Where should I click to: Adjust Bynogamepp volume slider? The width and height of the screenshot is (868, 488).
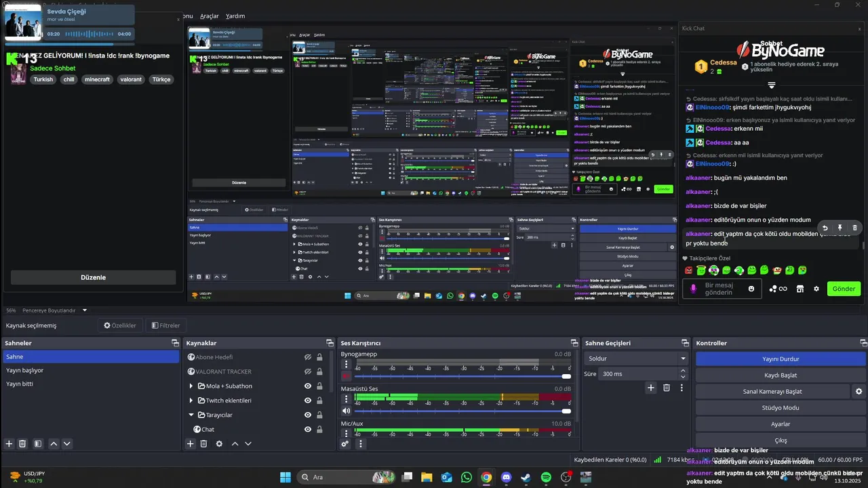(x=566, y=376)
